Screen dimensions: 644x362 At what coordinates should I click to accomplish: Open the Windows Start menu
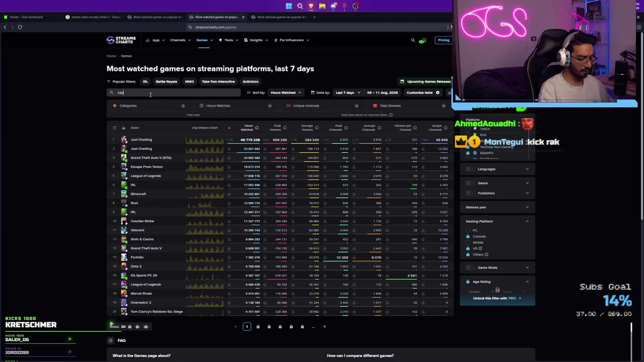pos(289,6)
